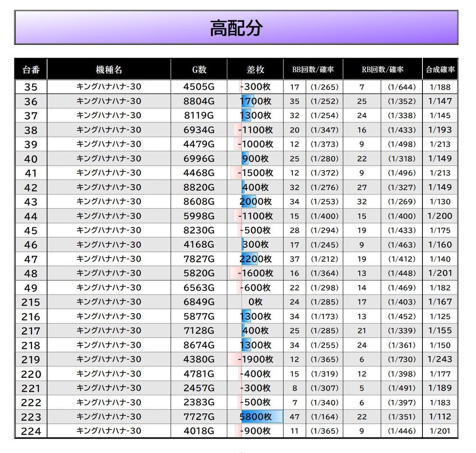The height and width of the screenshot is (453, 476).
Task: Click machine number 215 cell
Action: [31, 302]
